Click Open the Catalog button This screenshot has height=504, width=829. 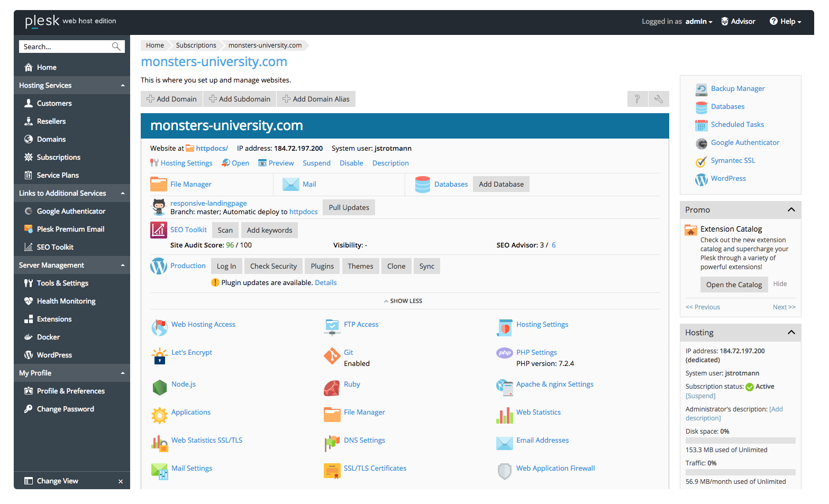[734, 285]
